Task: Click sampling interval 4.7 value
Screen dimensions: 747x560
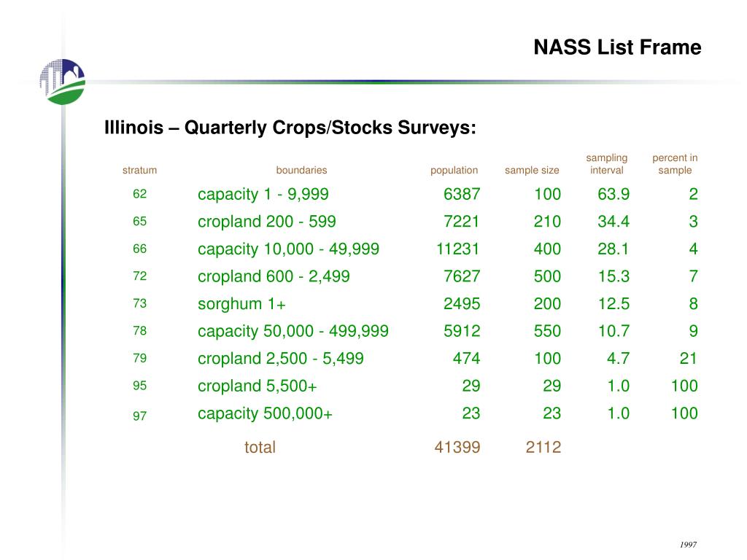Action: click(618, 358)
